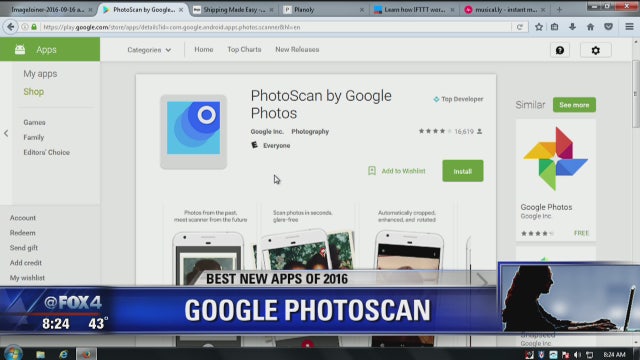
Task: Switch to the musical.ly tab
Action: coord(505,9)
